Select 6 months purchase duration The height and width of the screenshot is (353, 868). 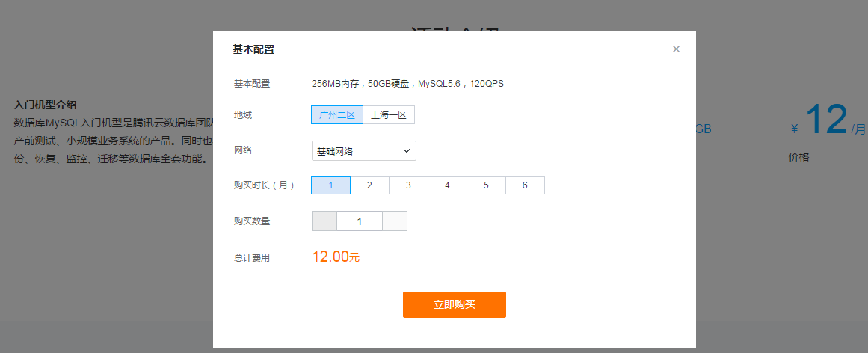[x=525, y=185]
